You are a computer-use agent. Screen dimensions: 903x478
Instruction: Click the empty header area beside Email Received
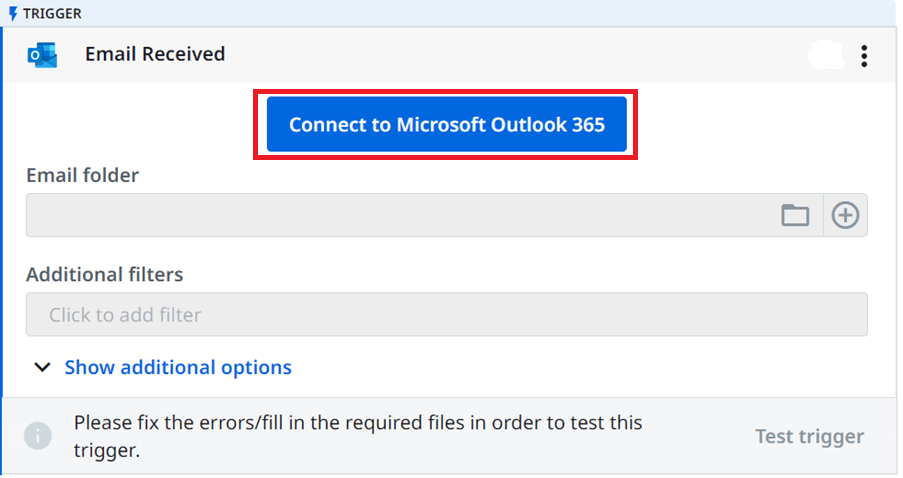click(513, 55)
